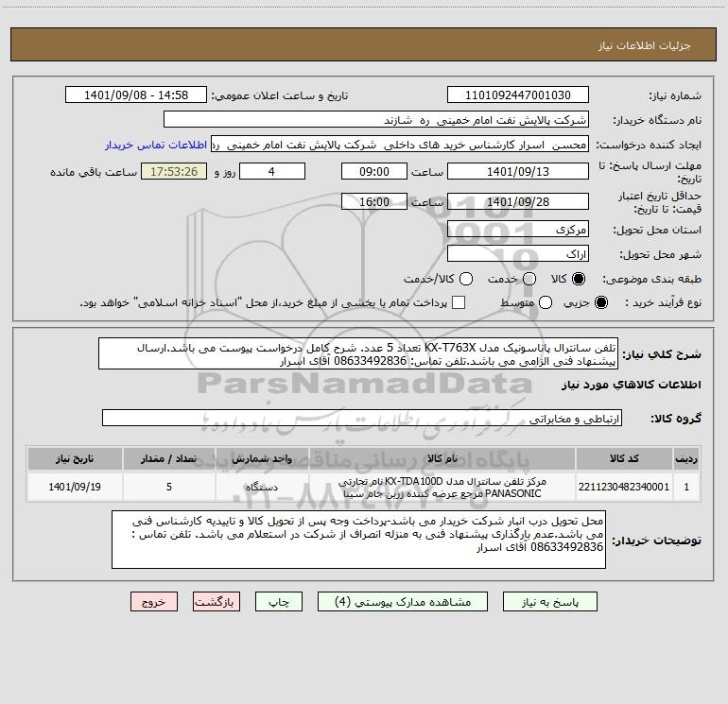The height and width of the screenshot is (704, 728).
Task: Click the row number 1 cell
Action: tap(686, 487)
